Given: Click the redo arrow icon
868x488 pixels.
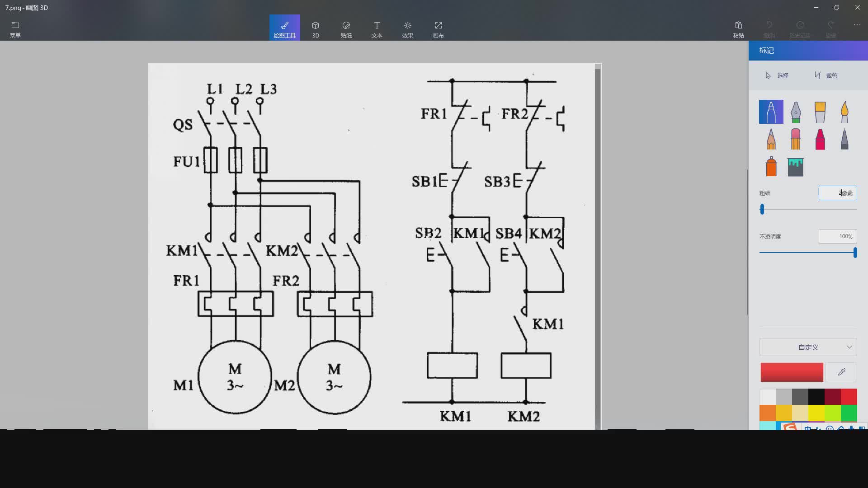Looking at the screenshot, I should tap(830, 25).
